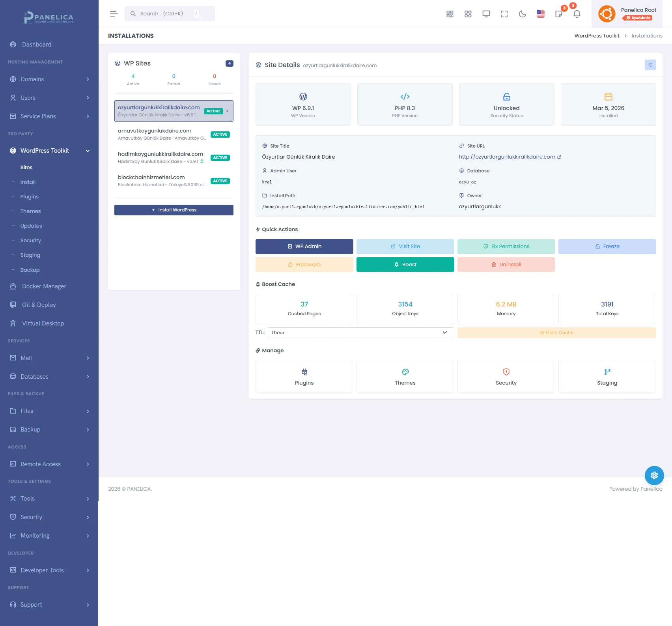
Task: Open the TTL dropdown showing 1 hour
Action: 360,333
